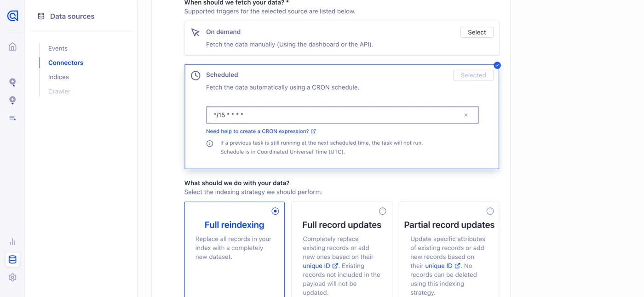
Task: Open unique ID link in Partial record updates
Action: click(443, 266)
